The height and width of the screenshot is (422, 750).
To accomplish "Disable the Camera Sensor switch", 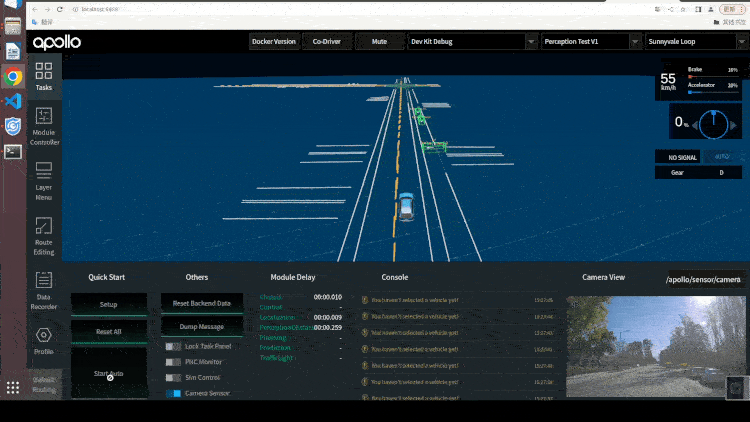I will click(x=173, y=393).
